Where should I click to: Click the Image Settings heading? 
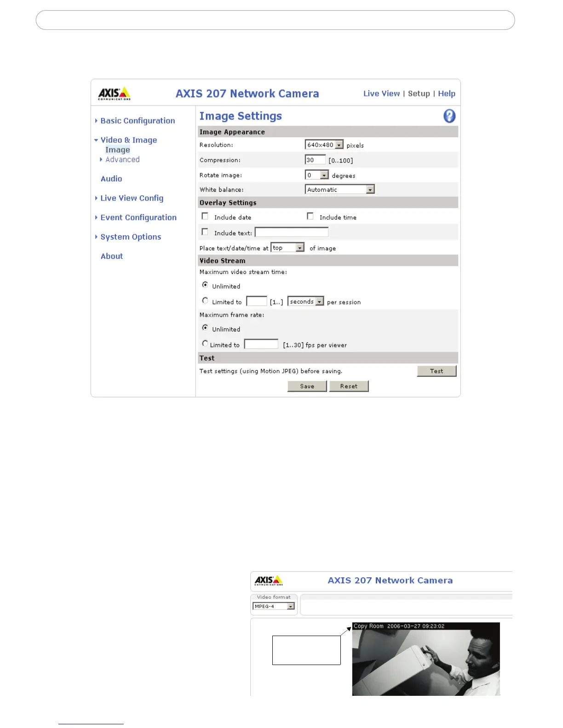click(241, 116)
